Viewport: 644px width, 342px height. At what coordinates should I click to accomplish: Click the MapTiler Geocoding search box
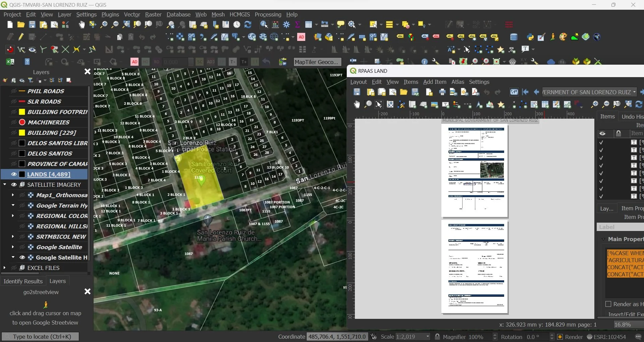point(317,62)
